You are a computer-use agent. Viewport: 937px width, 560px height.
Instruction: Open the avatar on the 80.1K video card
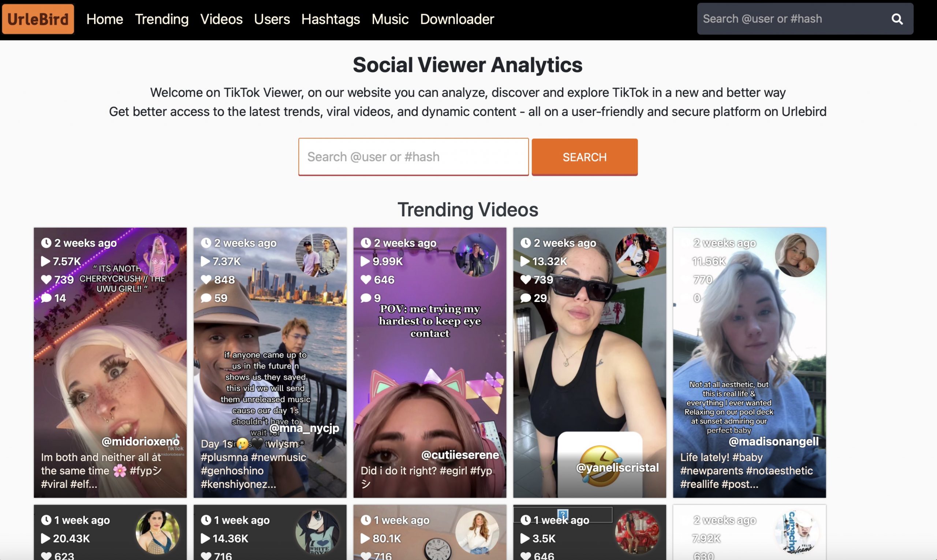coord(477,533)
